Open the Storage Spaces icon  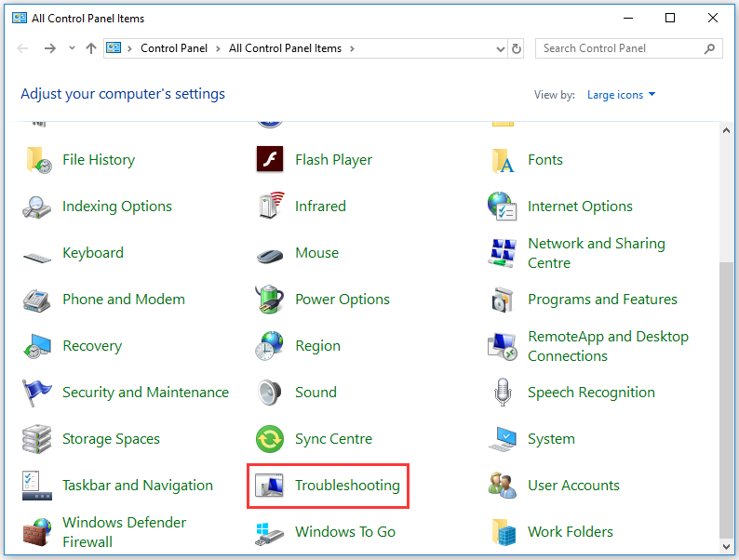point(36,439)
